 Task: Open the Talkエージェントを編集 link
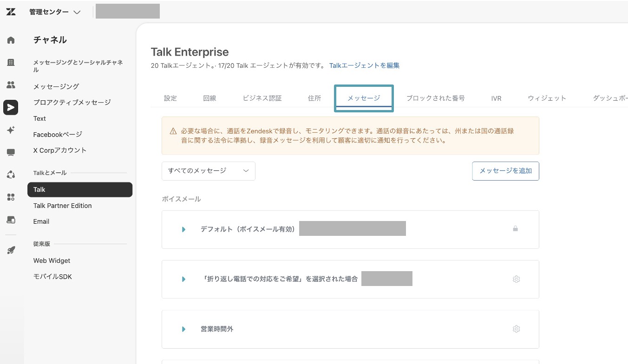364,65
